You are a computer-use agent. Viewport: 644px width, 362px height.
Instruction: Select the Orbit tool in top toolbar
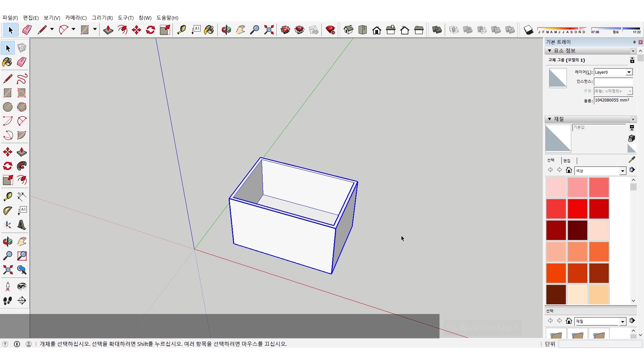(226, 30)
